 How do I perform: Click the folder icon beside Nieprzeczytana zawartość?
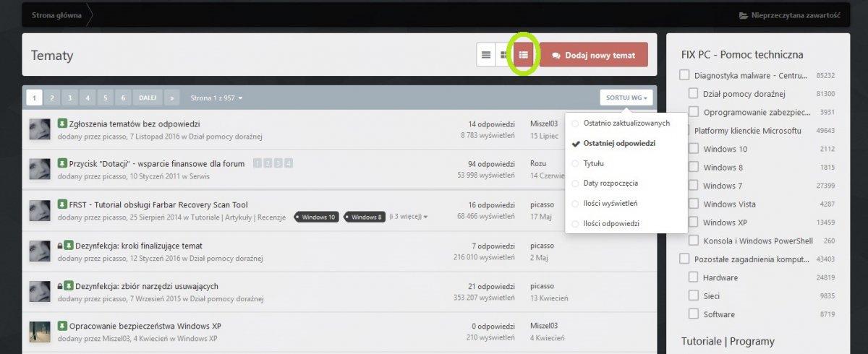pos(744,15)
